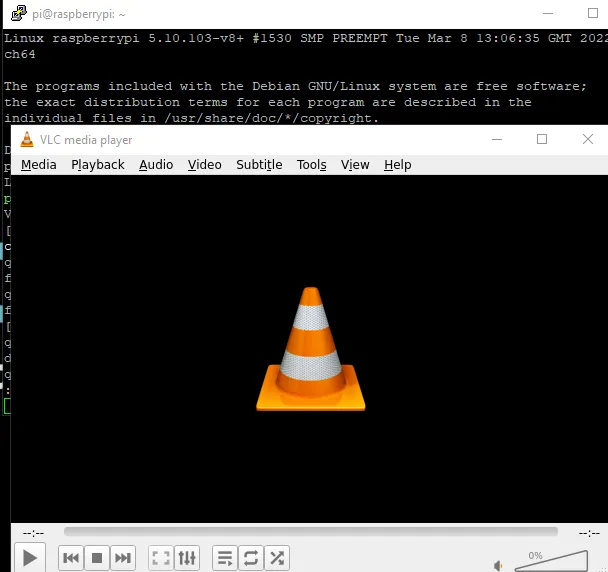Toggle loop repeat mode
Screen dimensions: 608x572
coord(251,558)
